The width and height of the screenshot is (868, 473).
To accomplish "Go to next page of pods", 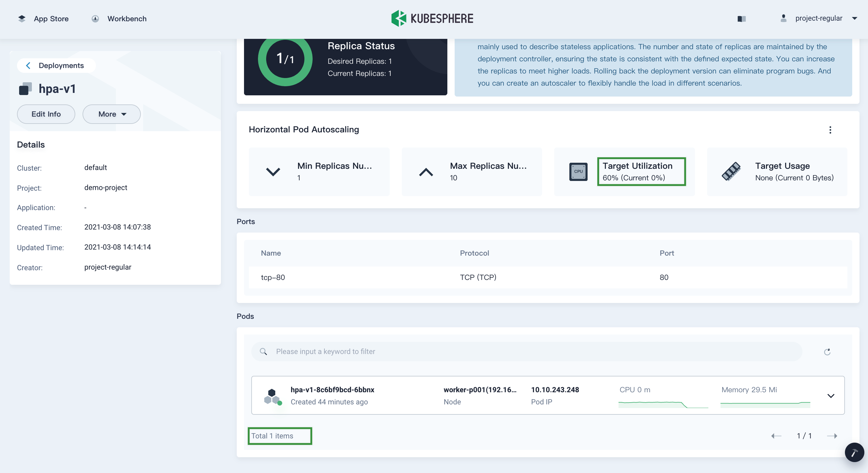I will [832, 436].
